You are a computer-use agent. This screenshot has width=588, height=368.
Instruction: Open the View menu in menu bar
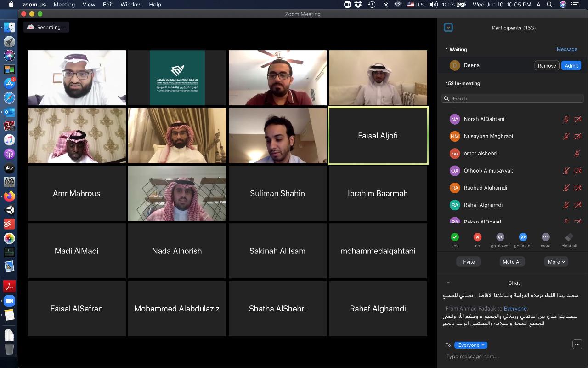coord(89,5)
